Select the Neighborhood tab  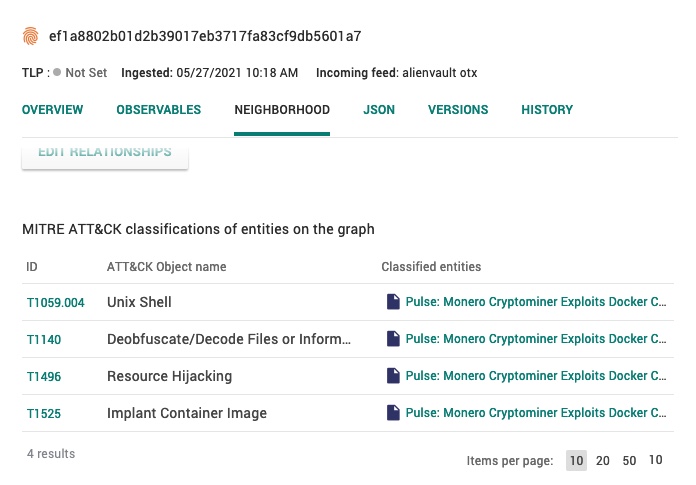tap(282, 110)
